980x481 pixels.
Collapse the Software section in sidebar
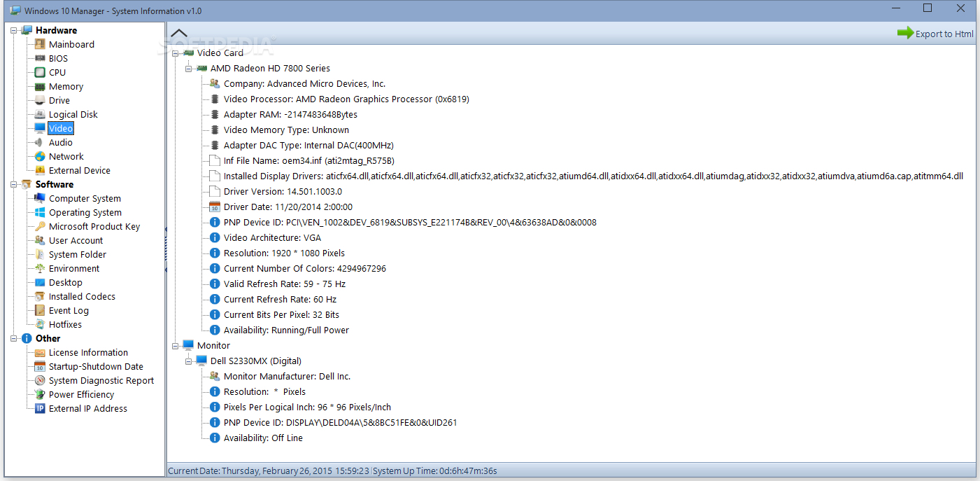pyautogui.click(x=13, y=184)
